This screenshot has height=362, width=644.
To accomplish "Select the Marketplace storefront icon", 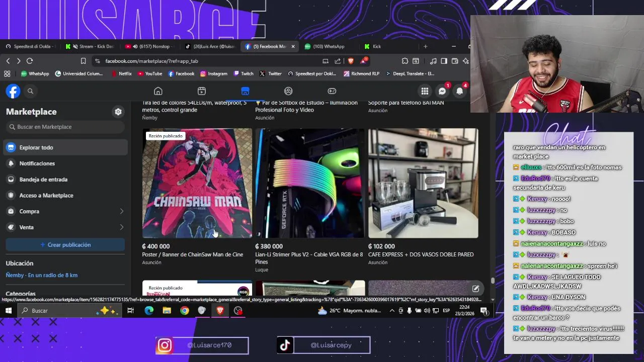I will click(x=245, y=91).
